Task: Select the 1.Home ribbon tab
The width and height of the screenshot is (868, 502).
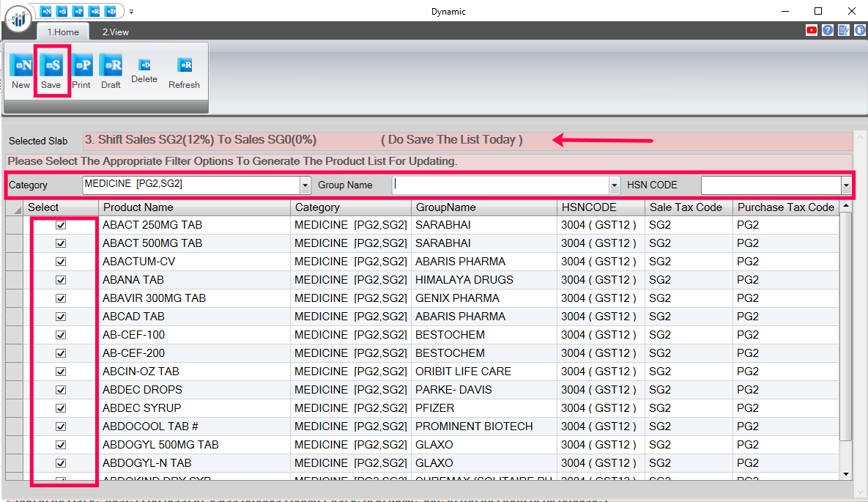Action: pyautogui.click(x=63, y=32)
